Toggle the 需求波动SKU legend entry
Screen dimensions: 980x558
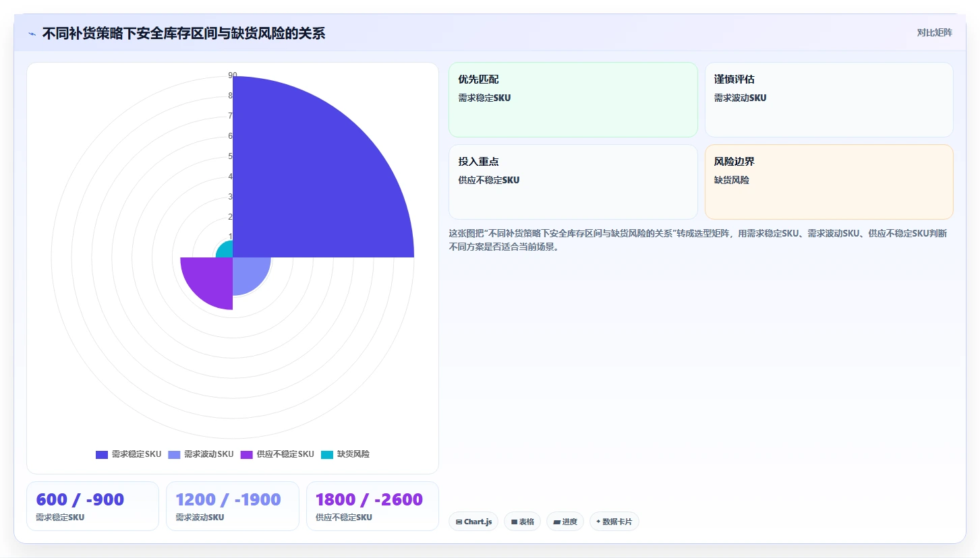(200, 454)
